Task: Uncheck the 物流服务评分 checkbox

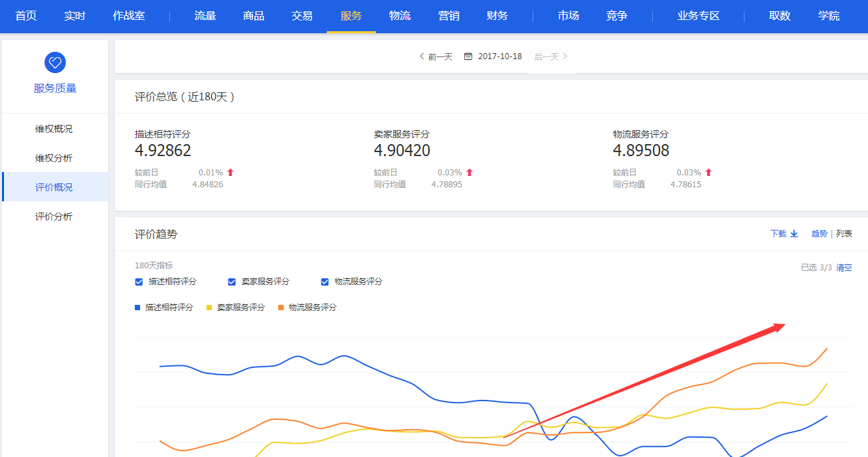Action: point(325,282)
